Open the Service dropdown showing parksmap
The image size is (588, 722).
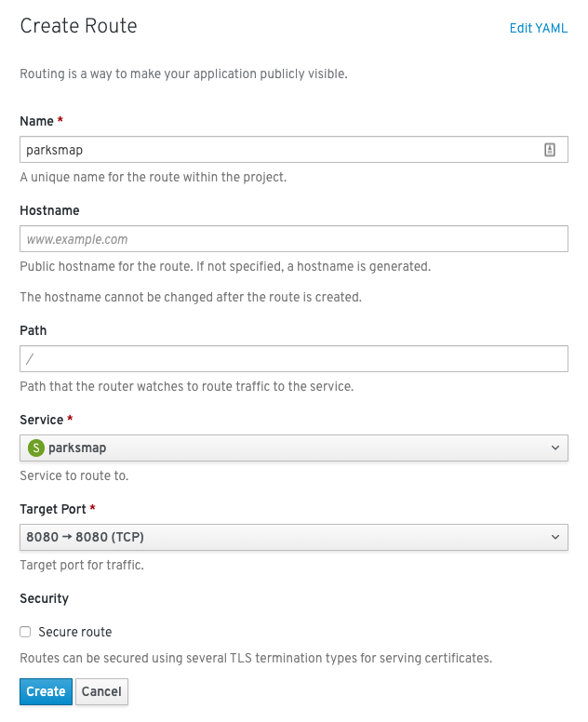point(293,448)
